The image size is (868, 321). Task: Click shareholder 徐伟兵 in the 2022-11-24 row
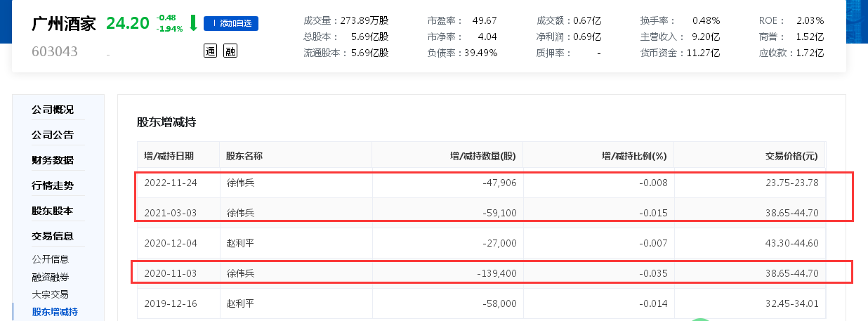[240, 183]
